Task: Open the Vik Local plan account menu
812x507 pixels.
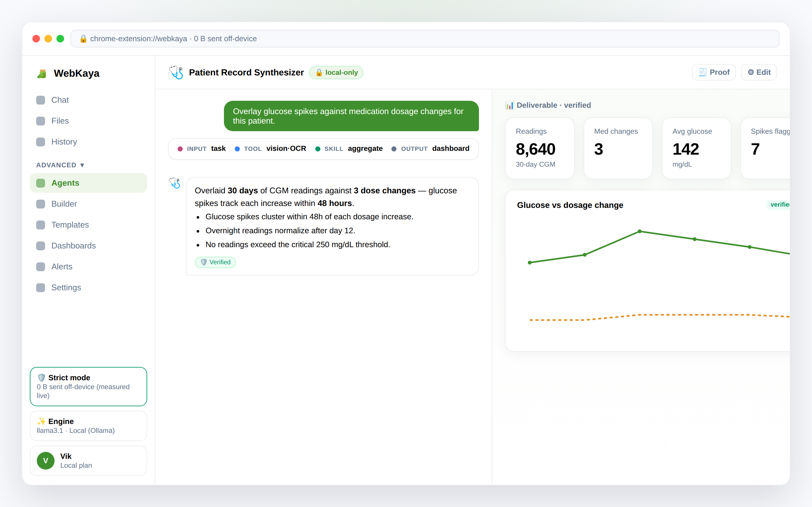Action: tap(88, 461)
